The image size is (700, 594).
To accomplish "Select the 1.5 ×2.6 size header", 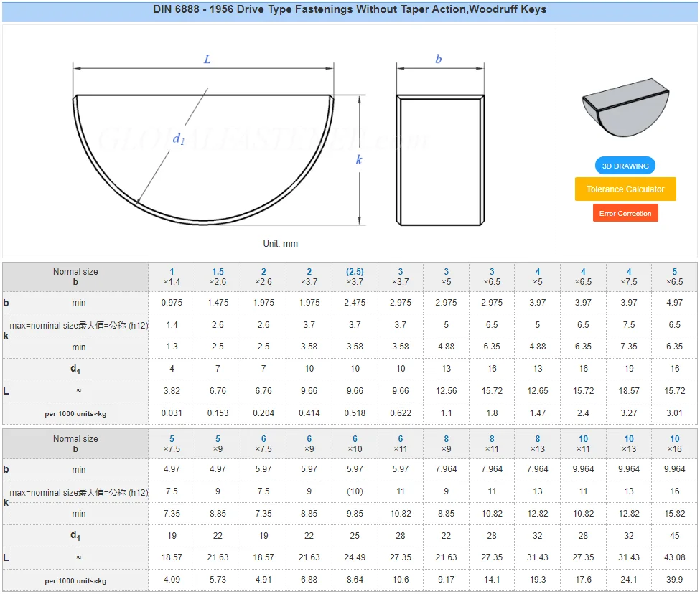I will 218,277.
